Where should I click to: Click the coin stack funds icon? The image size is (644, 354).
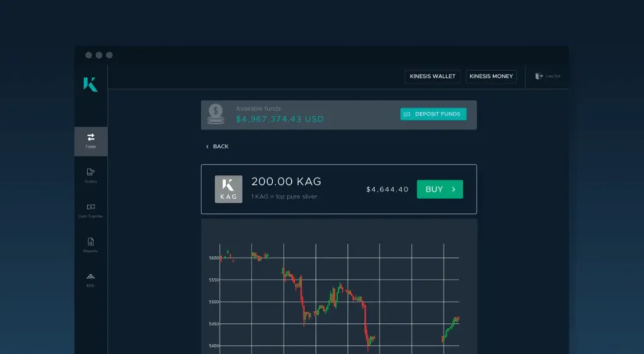click(x=216, y=114)
